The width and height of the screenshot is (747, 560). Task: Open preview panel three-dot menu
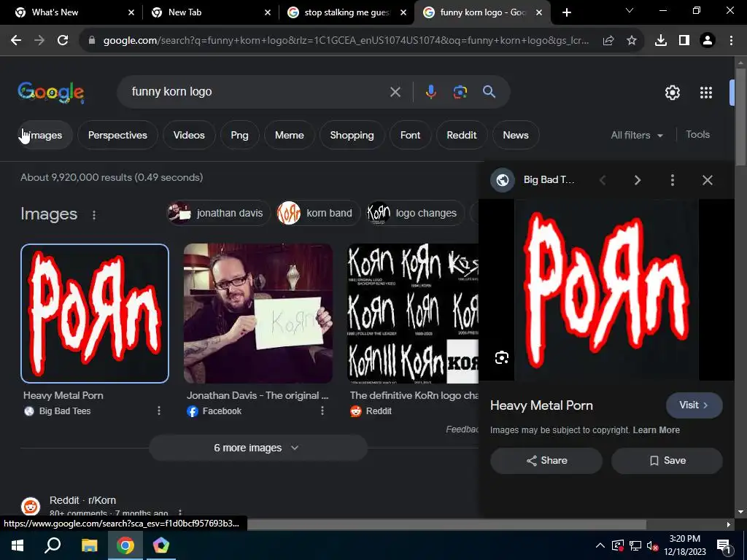[x=672, y=180]
